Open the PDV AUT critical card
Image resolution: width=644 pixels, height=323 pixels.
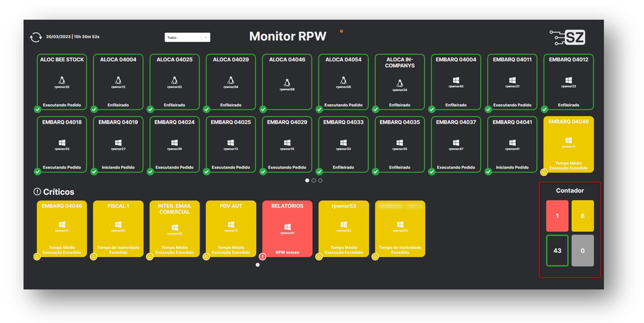231,229
